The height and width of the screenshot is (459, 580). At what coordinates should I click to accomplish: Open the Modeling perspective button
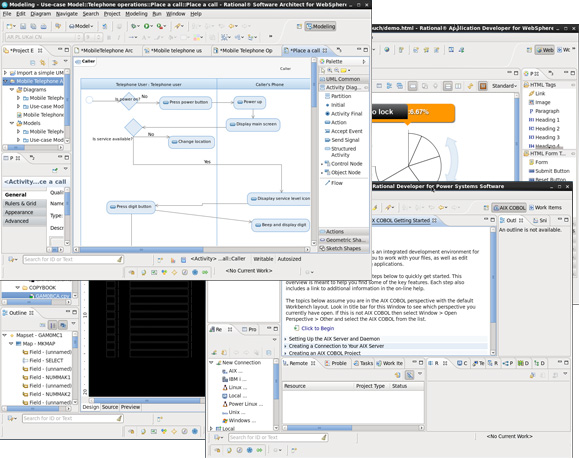pyautogui.click(x=320, y=26)
